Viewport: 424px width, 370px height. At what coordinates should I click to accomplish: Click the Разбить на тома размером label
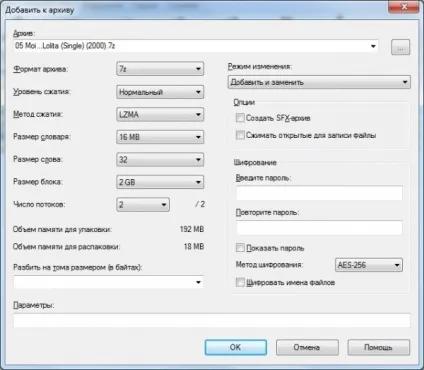point(78,267)
